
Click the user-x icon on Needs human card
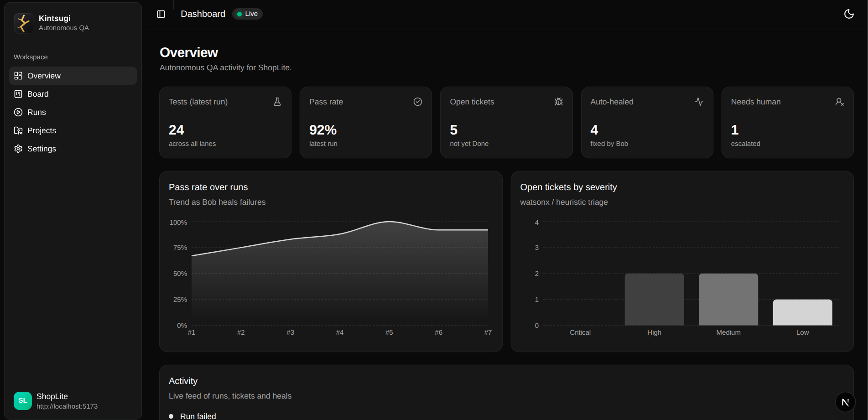pyautogui.click(x=840, y=102)
